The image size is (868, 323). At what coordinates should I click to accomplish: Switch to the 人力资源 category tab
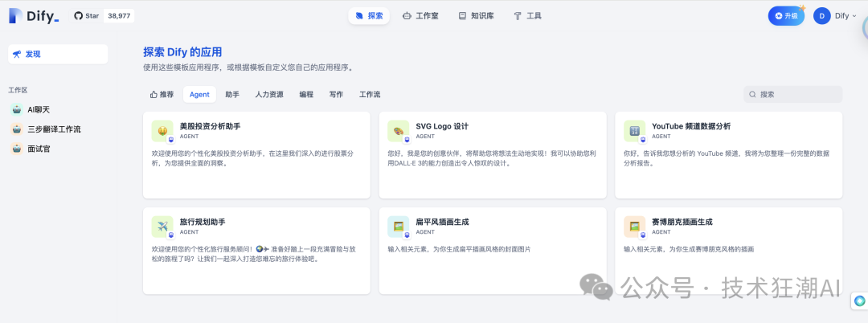269,95
